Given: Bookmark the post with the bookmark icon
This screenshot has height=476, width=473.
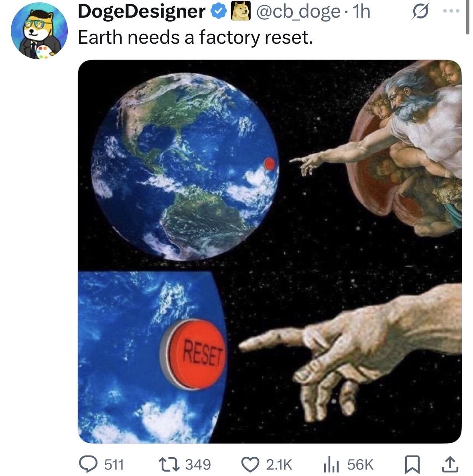Looking at the screenshot, I should (x=413, y=465).
